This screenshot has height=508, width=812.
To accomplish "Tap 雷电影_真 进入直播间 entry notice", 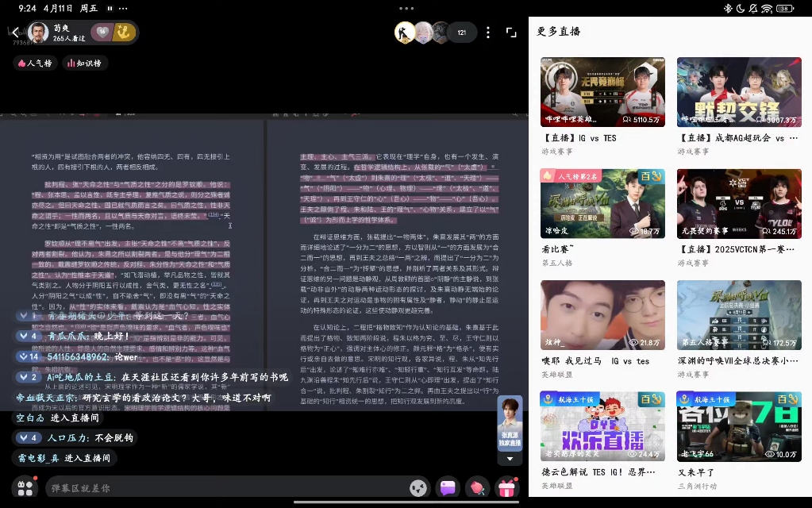I will click(64, 458).
